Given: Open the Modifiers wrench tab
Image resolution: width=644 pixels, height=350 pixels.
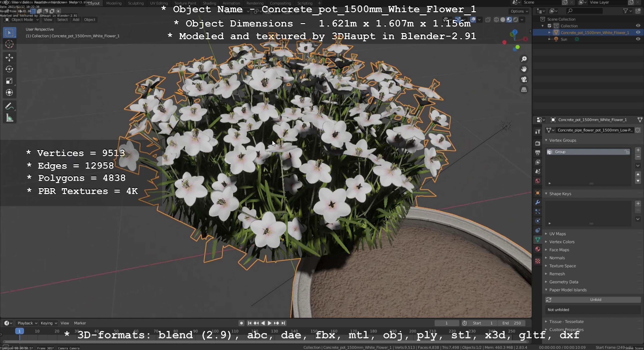Looking at the screenshot, I should (x=538, y=202).
